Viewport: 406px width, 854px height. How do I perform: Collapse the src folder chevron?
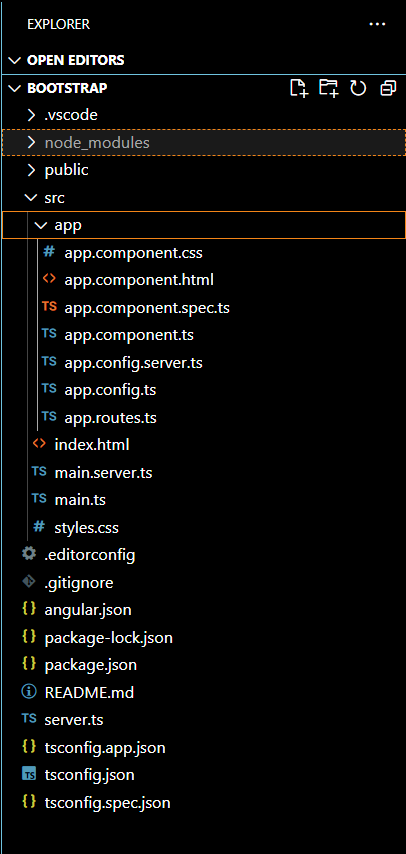coord(31,198)
